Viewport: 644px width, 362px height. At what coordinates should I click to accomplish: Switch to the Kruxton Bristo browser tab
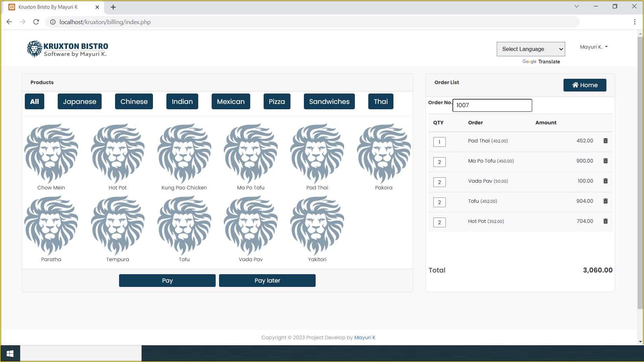(48, 7)
